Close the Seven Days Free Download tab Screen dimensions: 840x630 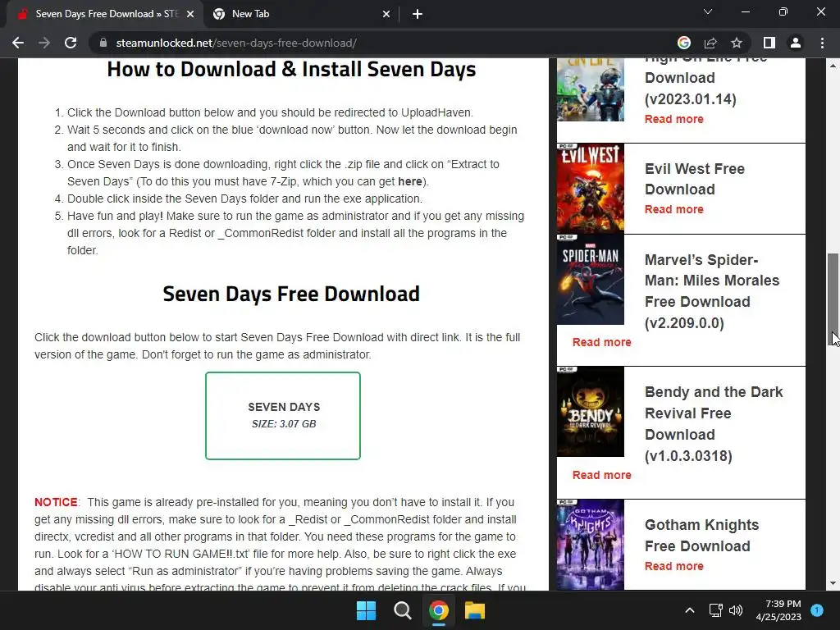190,15
